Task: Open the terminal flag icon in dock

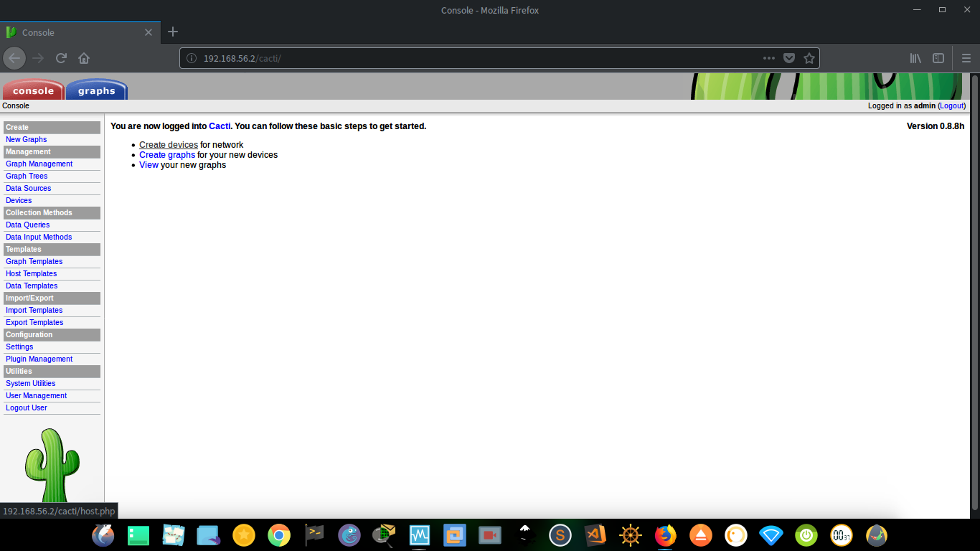Action: (x=314, y=535)
